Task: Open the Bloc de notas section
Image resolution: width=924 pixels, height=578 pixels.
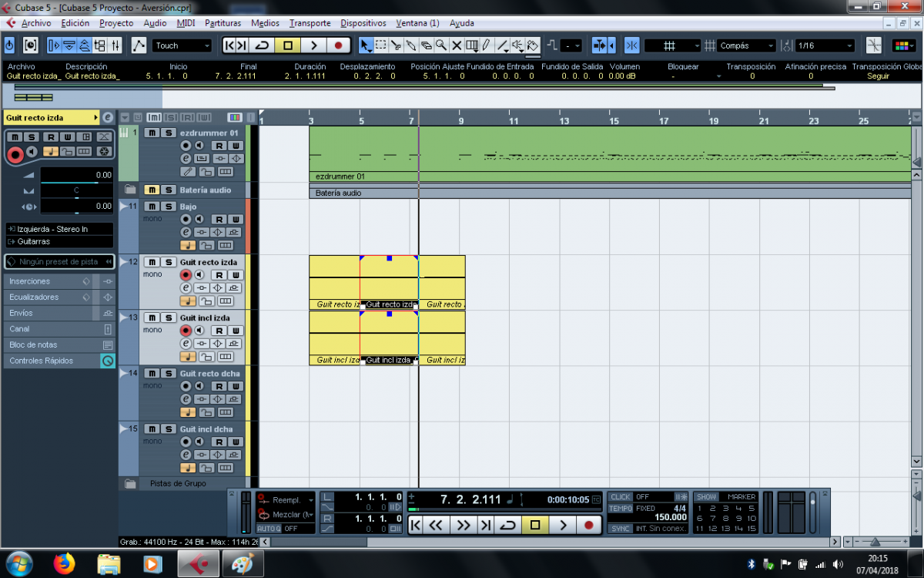Action: pyautogui.click(x=59, y=344)
